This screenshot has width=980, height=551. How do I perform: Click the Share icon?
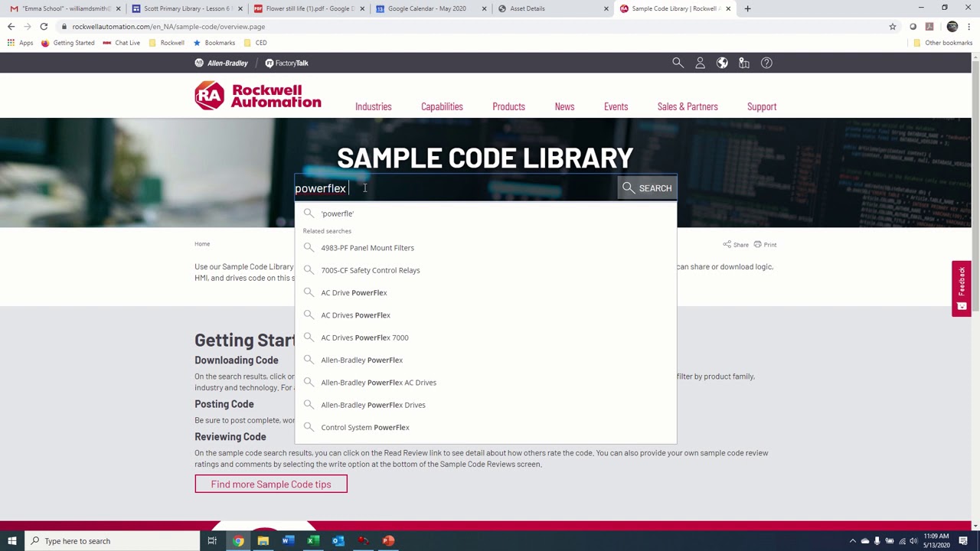tap(736, 245)
